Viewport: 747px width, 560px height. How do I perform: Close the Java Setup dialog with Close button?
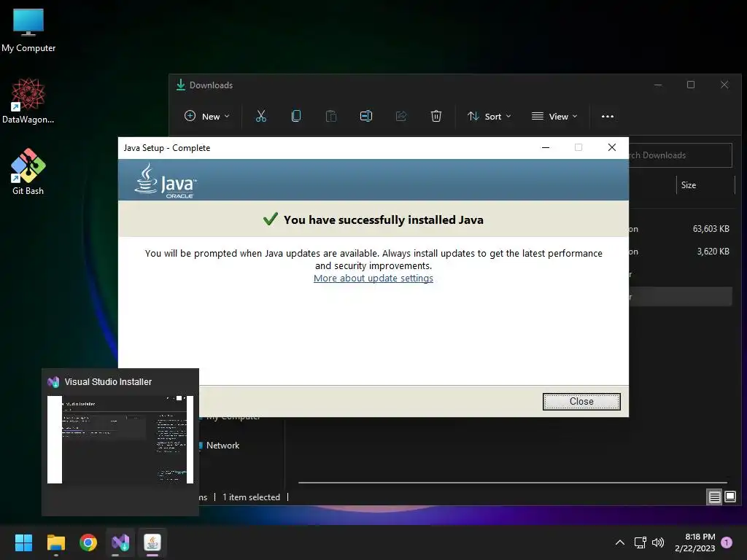click(581, 402)
